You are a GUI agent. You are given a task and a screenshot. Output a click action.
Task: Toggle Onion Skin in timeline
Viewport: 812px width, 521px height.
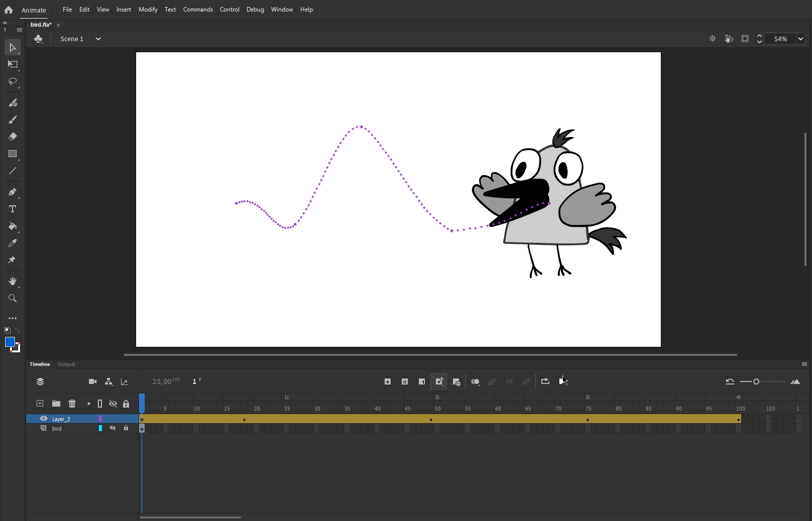point(475,382)
